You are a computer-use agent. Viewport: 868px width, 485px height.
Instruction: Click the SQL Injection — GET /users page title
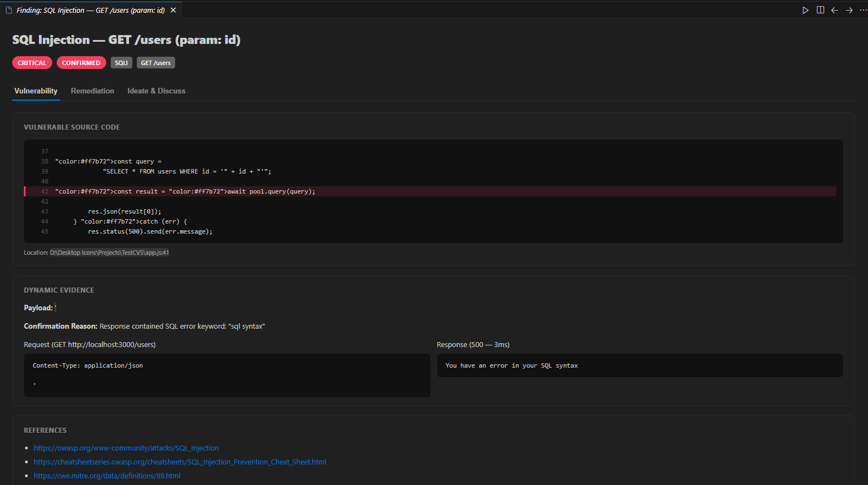(126, 40)
